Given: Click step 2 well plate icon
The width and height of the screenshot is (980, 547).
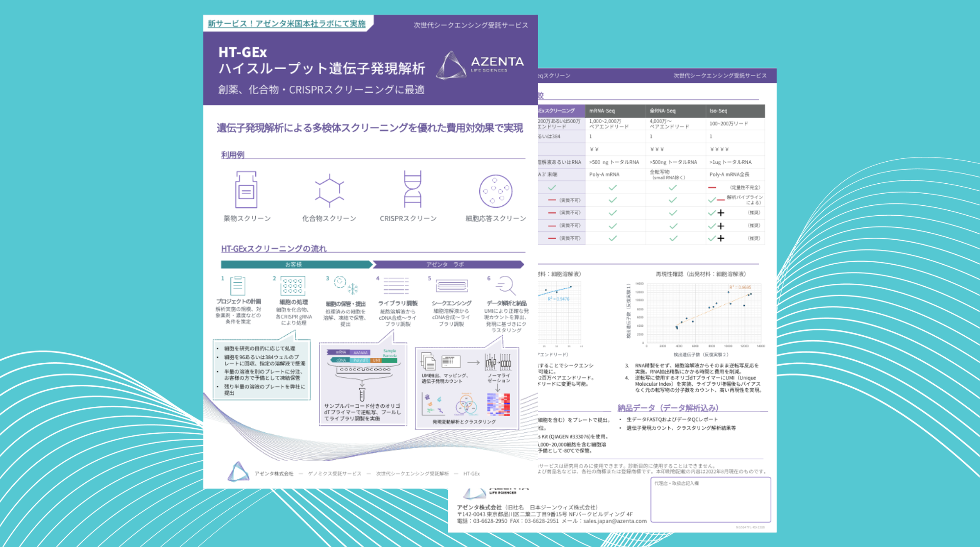Looking at the screenshot, I should coord(293,286).
